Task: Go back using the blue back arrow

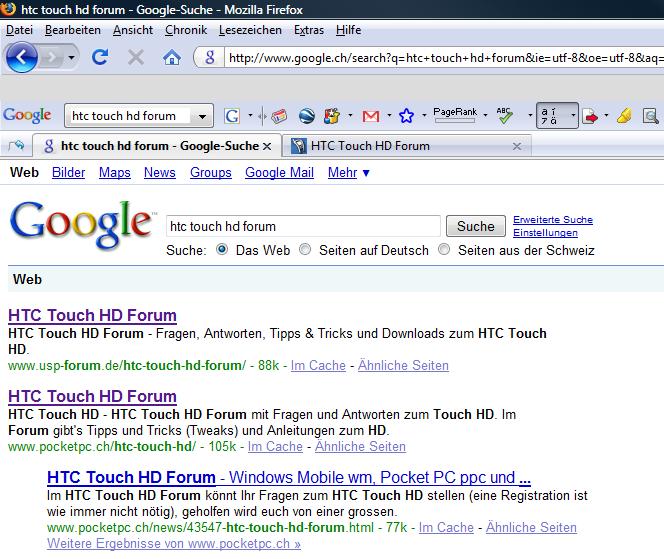Action: coord(21,57)
